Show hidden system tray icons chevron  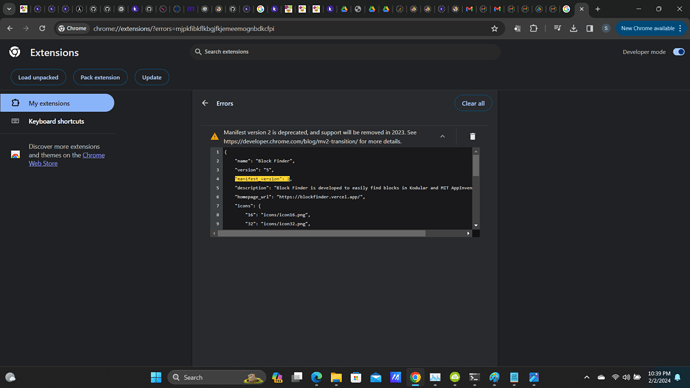point(586,377)
